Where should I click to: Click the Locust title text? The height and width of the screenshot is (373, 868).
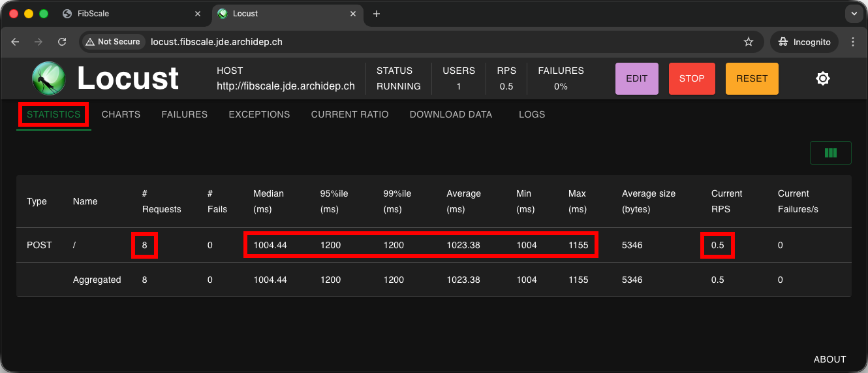pos(128,78)
